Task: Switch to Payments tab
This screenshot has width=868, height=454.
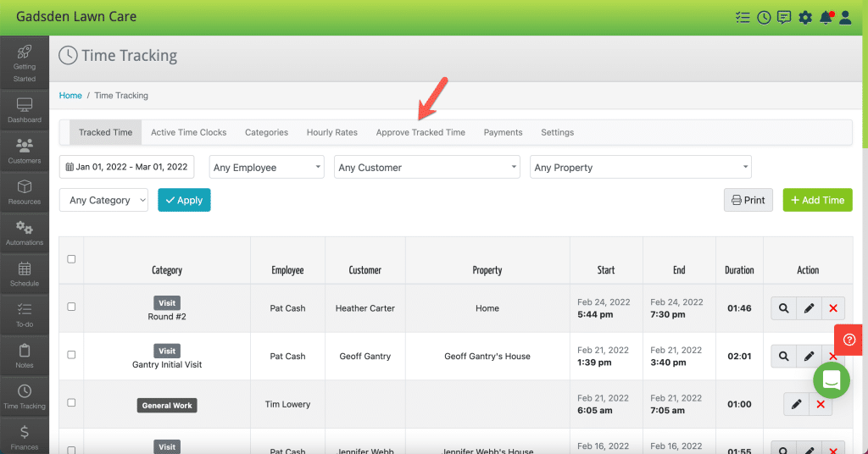Action: coord(504,133)
